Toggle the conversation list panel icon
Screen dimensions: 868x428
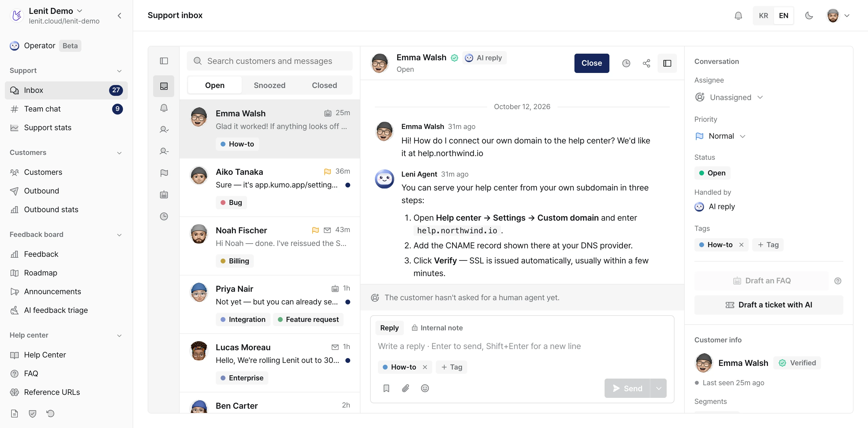coord(164,61)
